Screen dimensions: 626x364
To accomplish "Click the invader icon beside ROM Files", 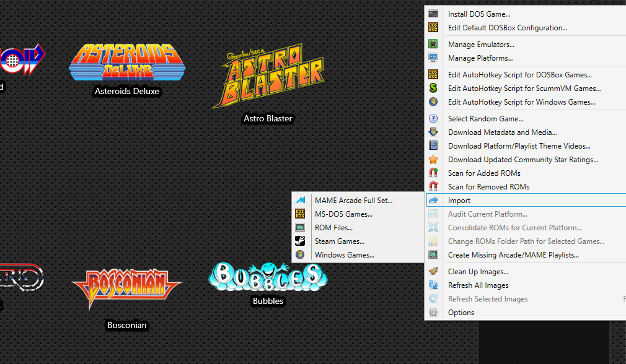I will coord(300,227).
